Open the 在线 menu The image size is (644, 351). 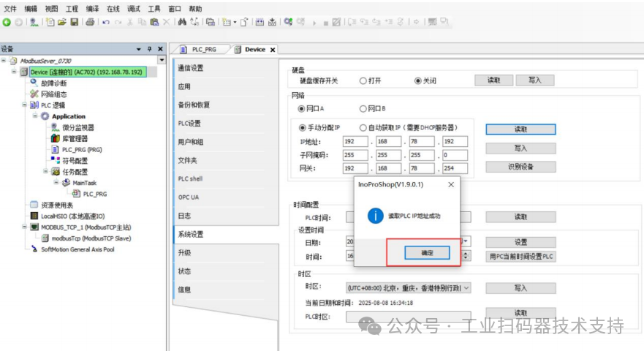(113, 9)
